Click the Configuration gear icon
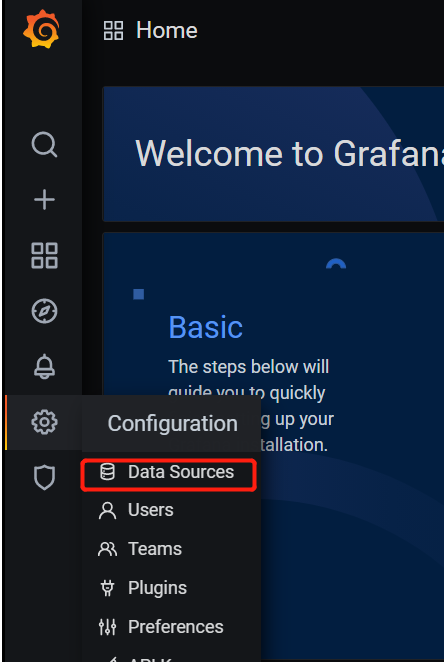Viewport: 444px width, 662px height. [x=44, y=422]
